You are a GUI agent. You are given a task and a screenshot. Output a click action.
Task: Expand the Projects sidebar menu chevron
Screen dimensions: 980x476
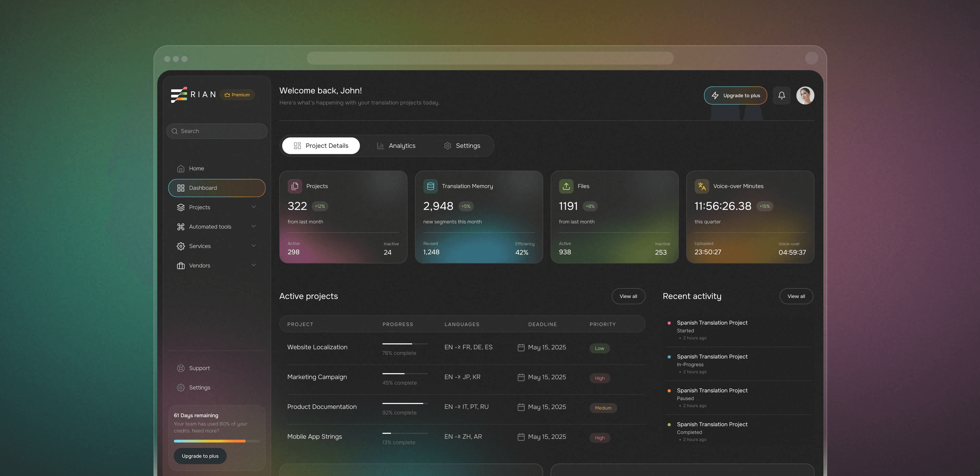point(254,207)
